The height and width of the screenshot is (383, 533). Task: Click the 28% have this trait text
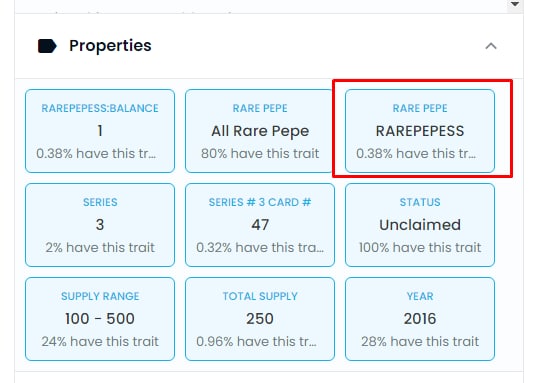(420, 342)
